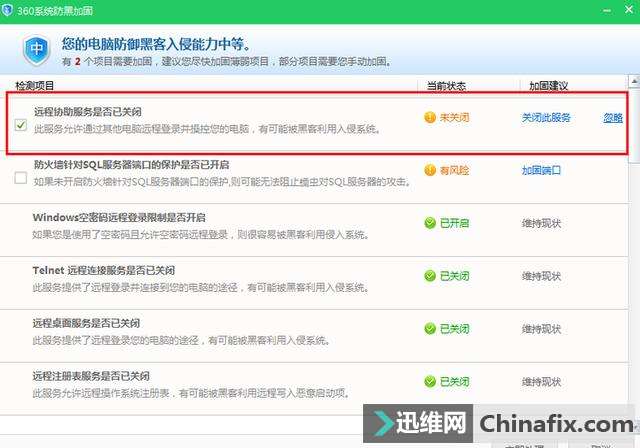Click 已关闭 status in 远程注册表服务 row
640x448 pixels.
tap(454, 382)
